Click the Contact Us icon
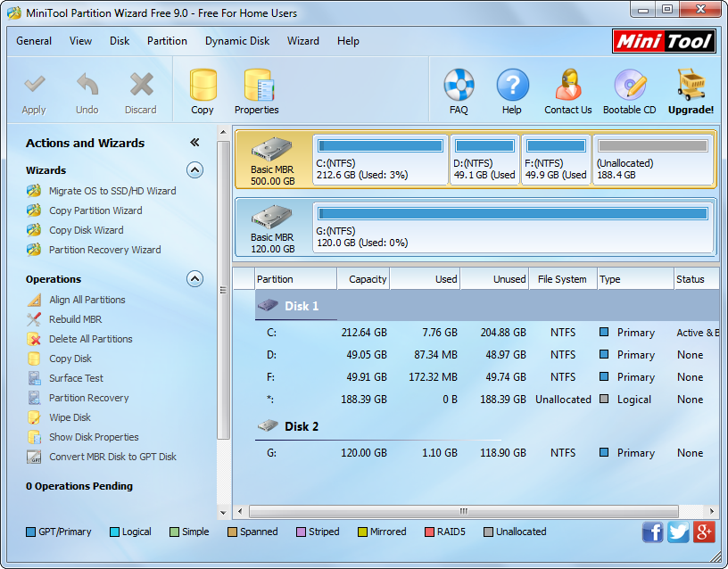728x569 pixels. pos(568,85)
